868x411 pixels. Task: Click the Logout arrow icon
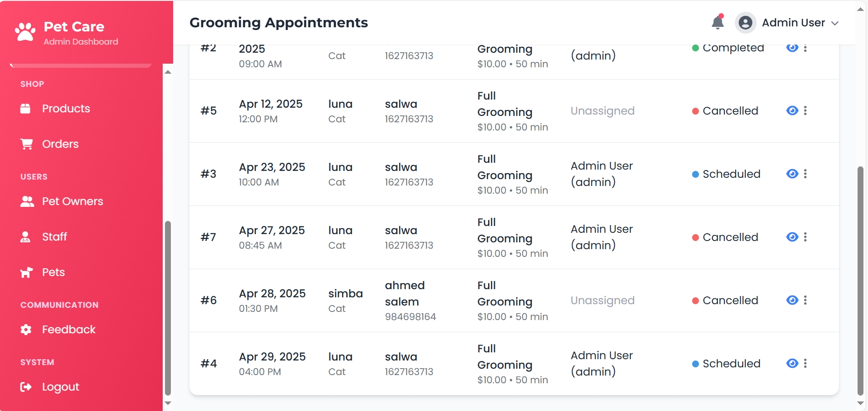[x=26, y=387]
